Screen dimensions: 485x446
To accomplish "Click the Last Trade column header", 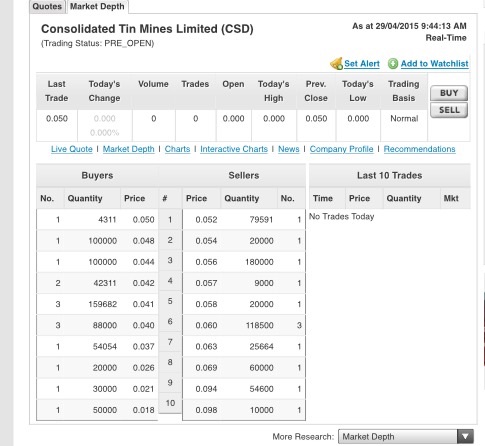I will point(57,91).
